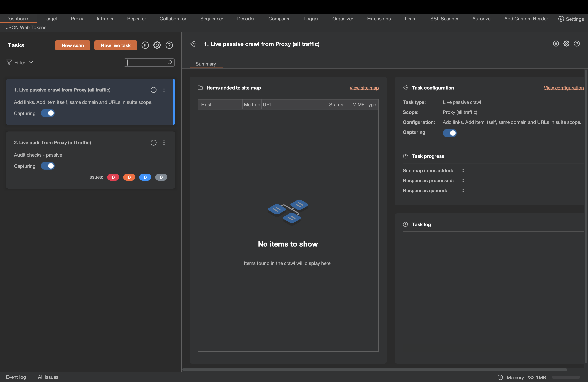Click the red issues badge on task 2
The image size is (588, 382).
(113, 177)
